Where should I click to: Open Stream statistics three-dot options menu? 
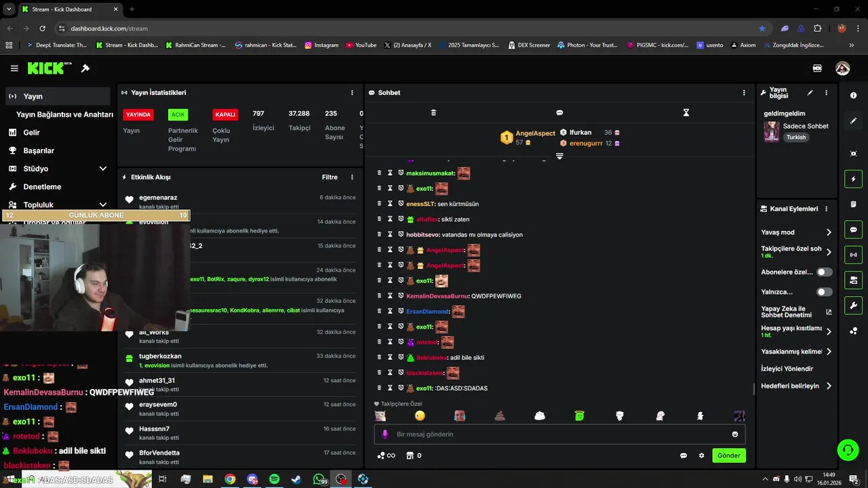tap(352, 93)
